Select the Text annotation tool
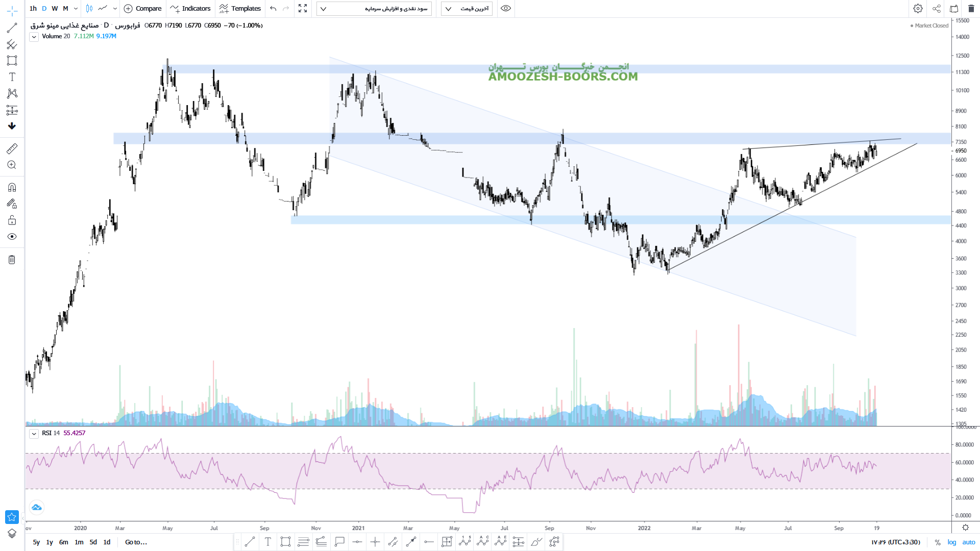This screenshot has height=551, width=980. click(12, 77)
